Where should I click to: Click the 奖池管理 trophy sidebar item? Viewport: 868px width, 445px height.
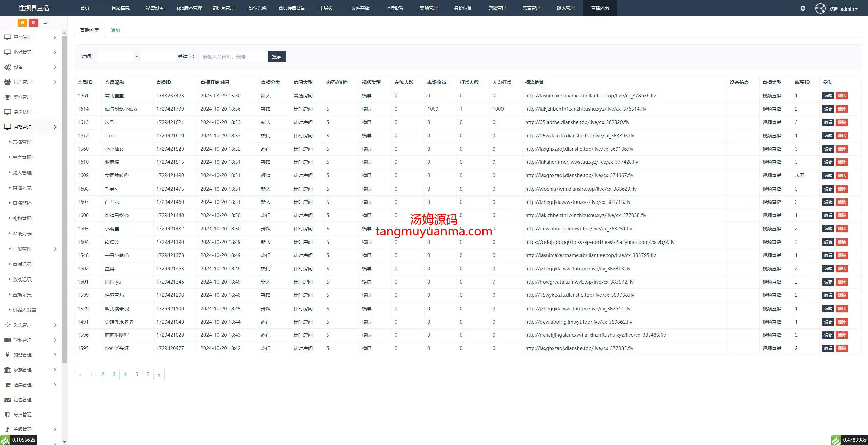(x=22, y=97)
